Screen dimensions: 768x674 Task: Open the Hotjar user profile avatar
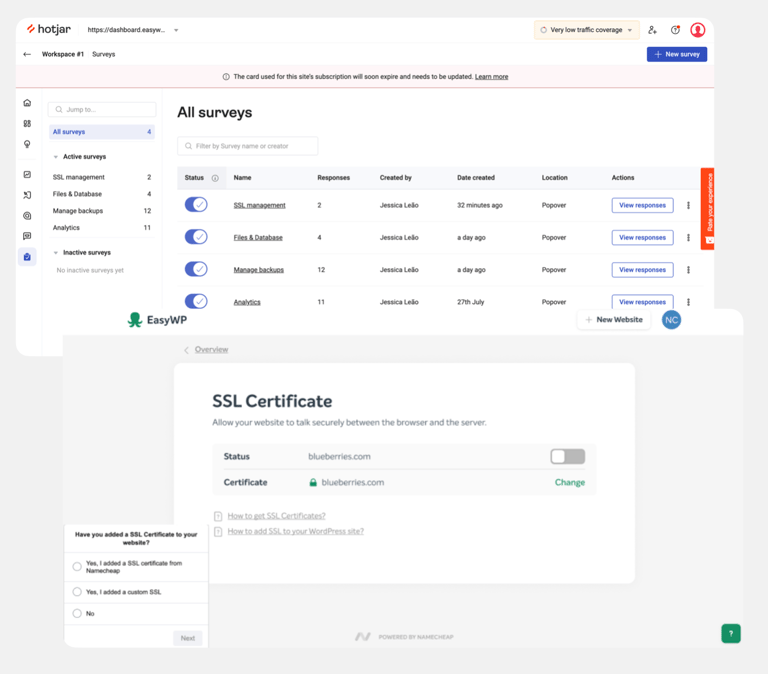(697, 30)
